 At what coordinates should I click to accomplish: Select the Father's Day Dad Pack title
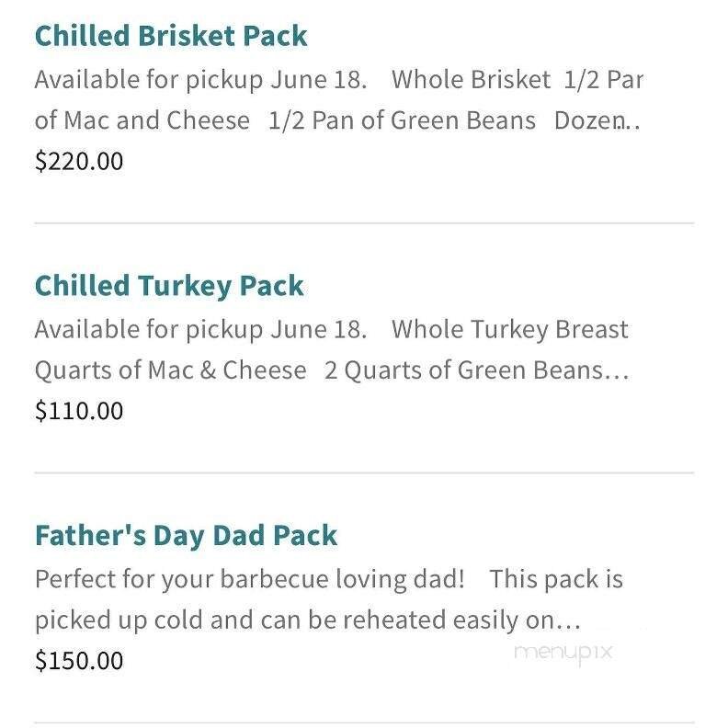(186, 536)
